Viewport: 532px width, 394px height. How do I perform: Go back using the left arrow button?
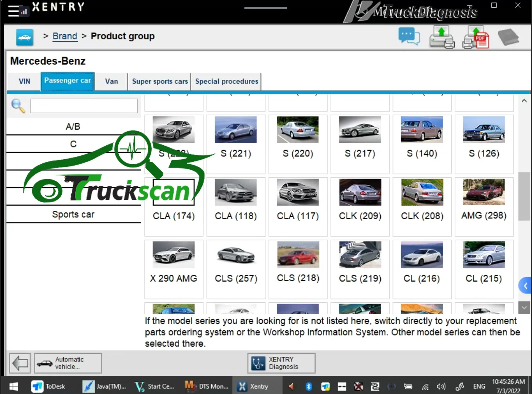(20, 363)
